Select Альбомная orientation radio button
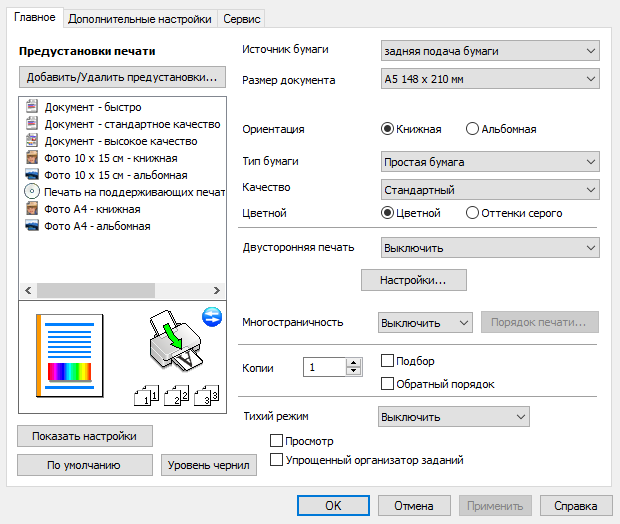The width and height of the screenshot is (620, 524). pos(472,129)
